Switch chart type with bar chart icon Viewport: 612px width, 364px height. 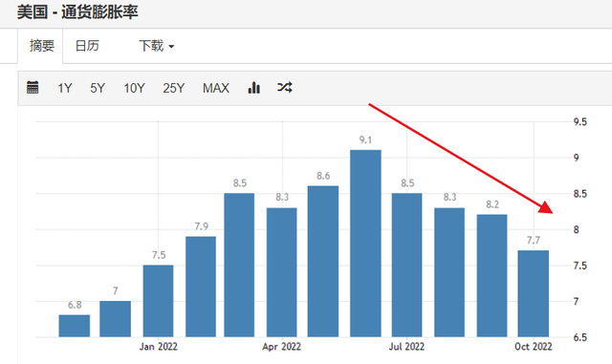[253, 87]
